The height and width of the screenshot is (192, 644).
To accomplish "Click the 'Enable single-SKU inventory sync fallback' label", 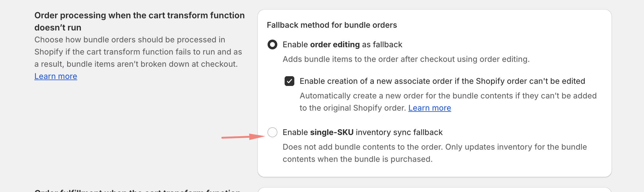I will (x=362, y=132).
